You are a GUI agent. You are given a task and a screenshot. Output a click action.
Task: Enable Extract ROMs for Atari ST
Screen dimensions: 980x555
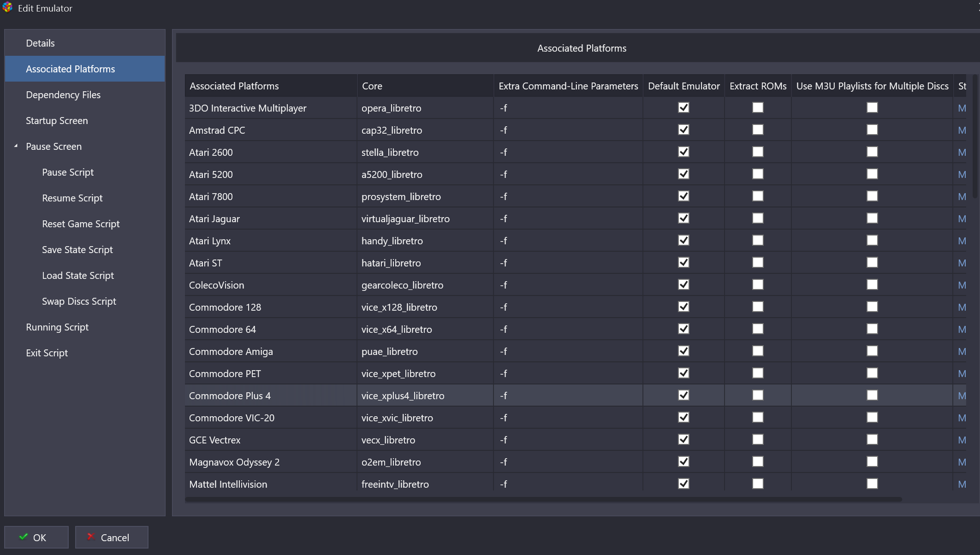coord(758,262)
